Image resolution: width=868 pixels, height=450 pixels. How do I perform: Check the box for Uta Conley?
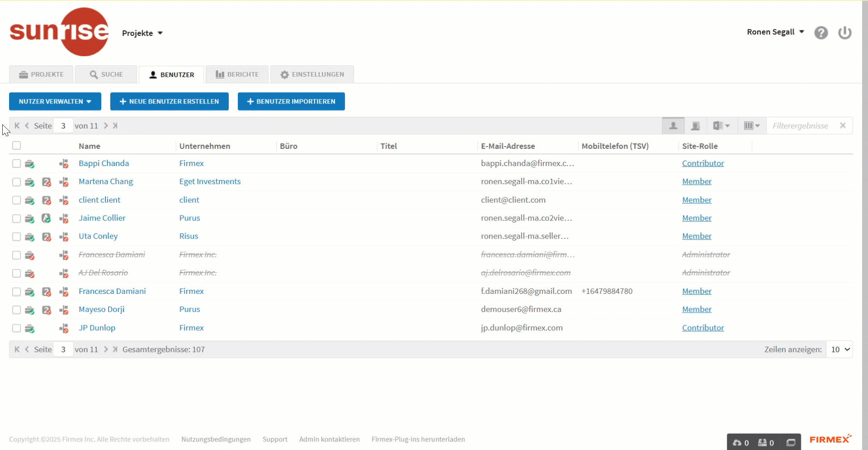(17, 237)
